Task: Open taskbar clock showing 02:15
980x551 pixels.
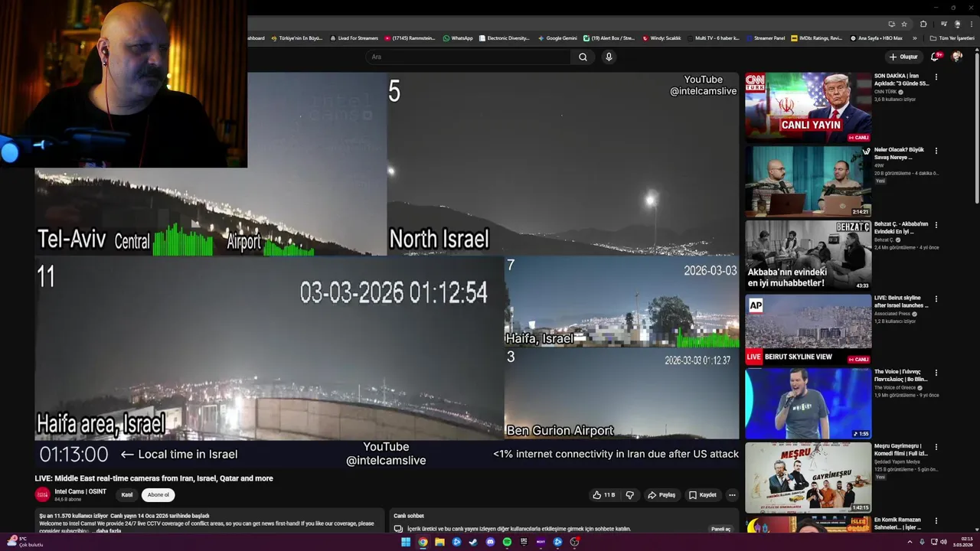Action: [x=965, y=542]
